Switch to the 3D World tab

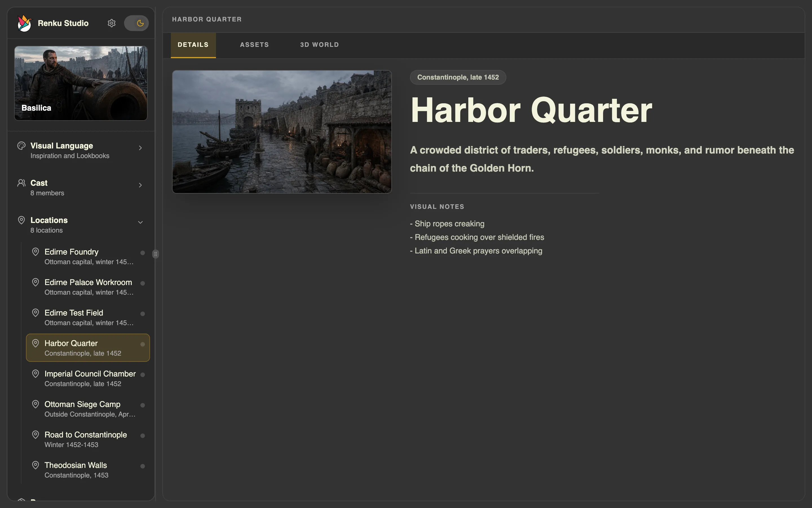click(x=319, y=45)
